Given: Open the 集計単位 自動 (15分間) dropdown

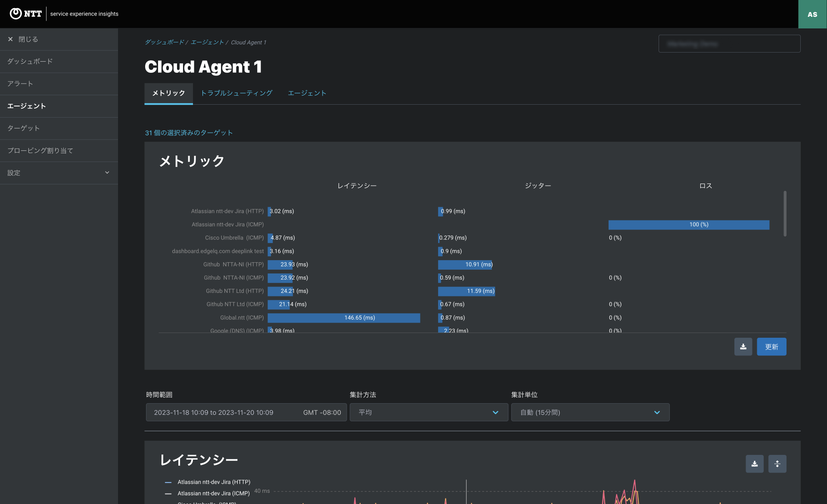Looking at the screenshot, I should pyautogui.click(x=590, y=412).
